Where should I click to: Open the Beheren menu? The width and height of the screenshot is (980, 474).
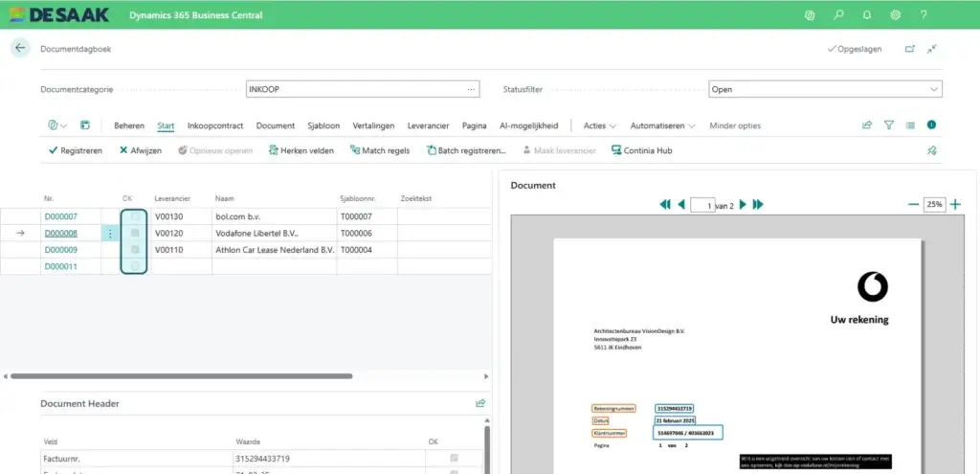(129, 125)
